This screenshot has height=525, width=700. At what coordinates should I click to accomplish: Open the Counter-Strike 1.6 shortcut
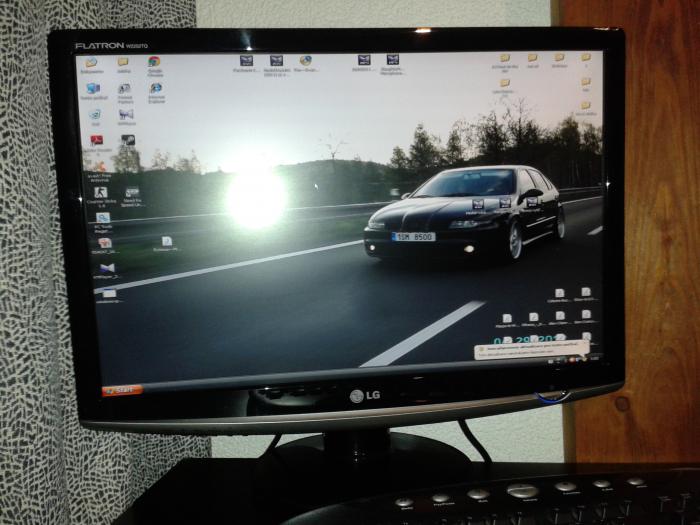(x=100, y=192)
